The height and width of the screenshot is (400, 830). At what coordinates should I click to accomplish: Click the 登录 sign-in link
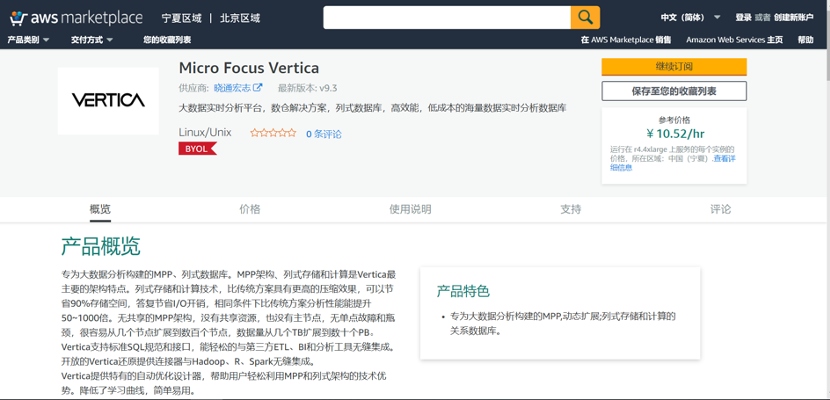click(743, 17)
